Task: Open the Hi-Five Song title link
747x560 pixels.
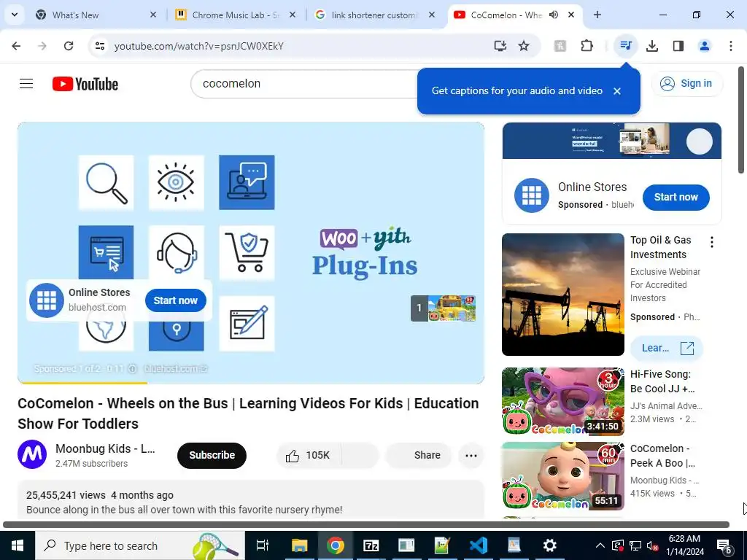Action: coord(662,381)
